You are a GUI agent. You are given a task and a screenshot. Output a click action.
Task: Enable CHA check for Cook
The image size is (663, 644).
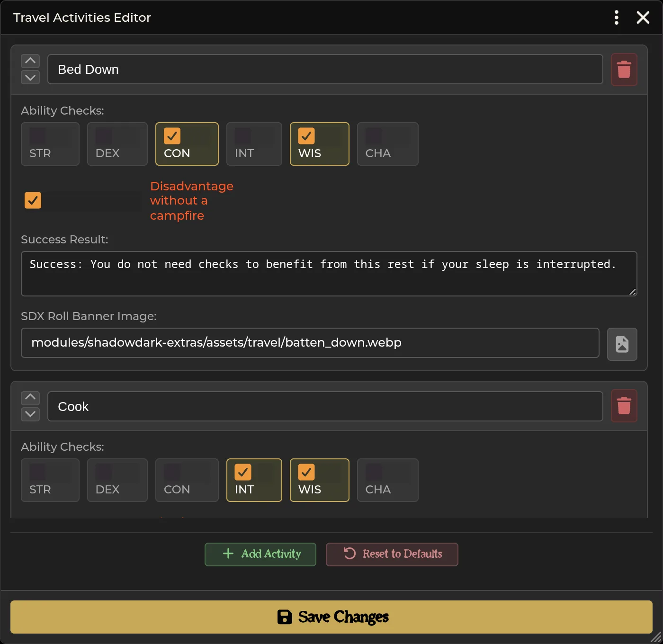coord(388,480)
